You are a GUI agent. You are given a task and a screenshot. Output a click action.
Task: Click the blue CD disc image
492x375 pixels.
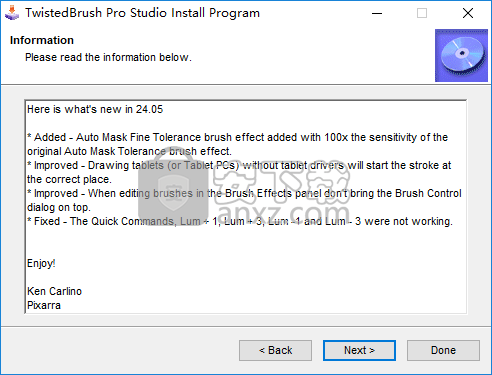coord(461,55)
